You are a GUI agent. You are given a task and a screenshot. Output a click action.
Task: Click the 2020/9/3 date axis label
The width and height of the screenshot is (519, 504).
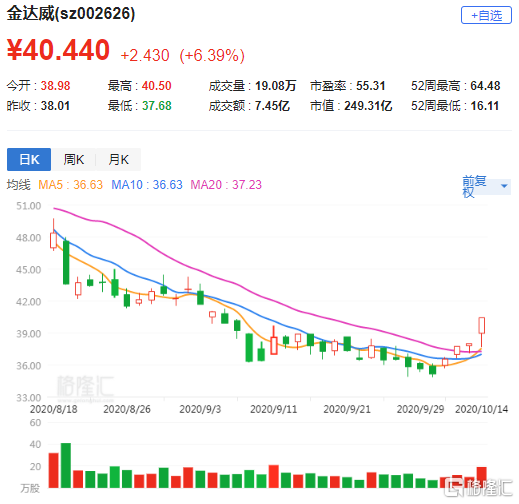coord(200,409)
